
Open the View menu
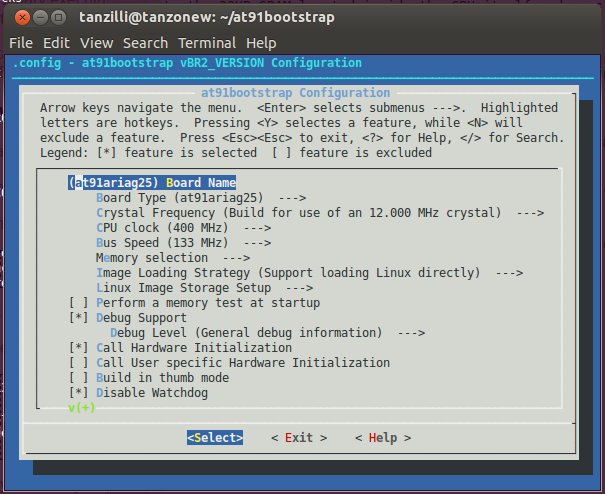click(x=96, y=43)
